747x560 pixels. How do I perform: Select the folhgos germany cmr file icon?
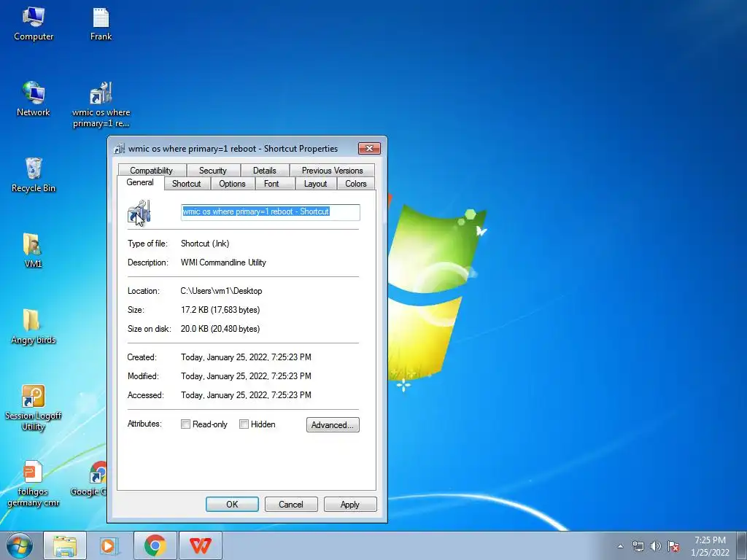point(33,484)
